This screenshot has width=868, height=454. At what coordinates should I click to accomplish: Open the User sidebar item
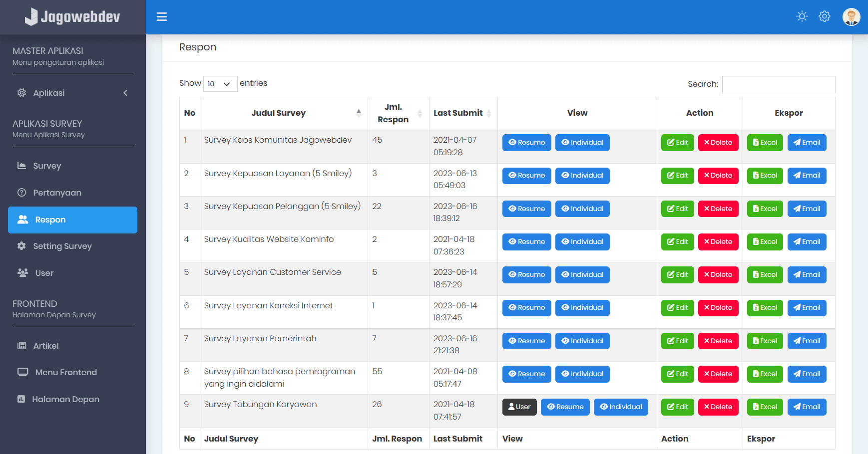coord(72,273)
